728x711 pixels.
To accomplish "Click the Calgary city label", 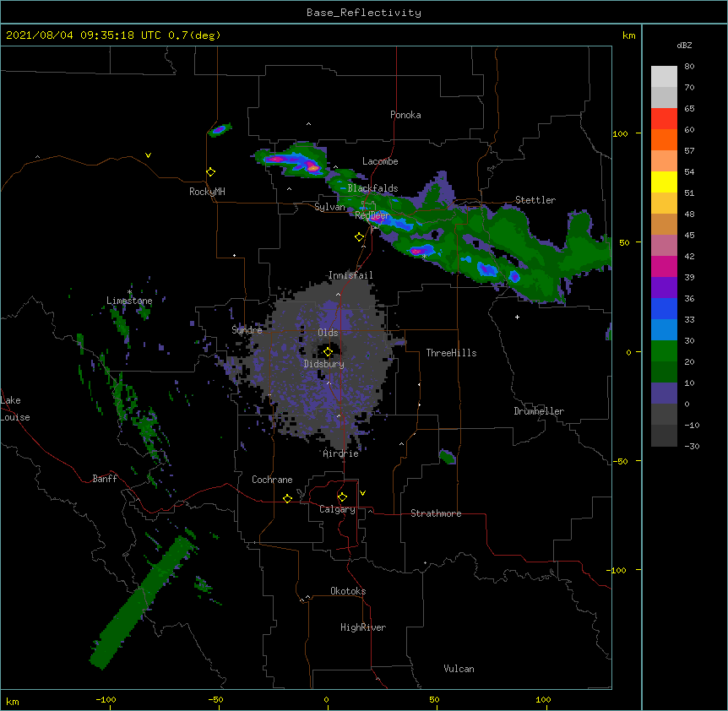I will pyautogui.click(x=338, y=509).
